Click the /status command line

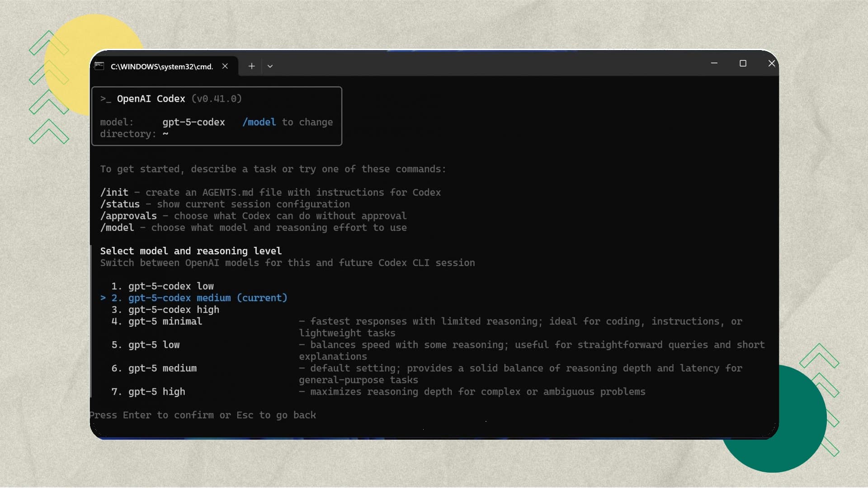coord(120,204)
